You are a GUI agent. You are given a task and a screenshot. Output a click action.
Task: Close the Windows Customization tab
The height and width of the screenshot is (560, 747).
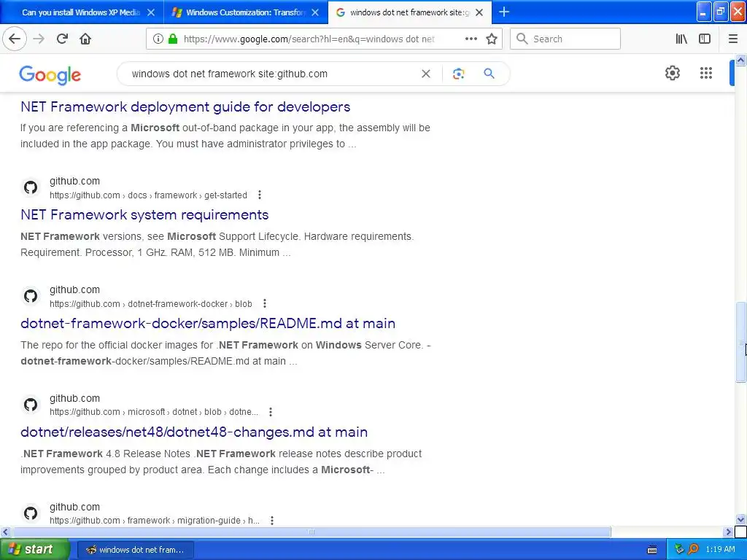[x=315, y=12]
